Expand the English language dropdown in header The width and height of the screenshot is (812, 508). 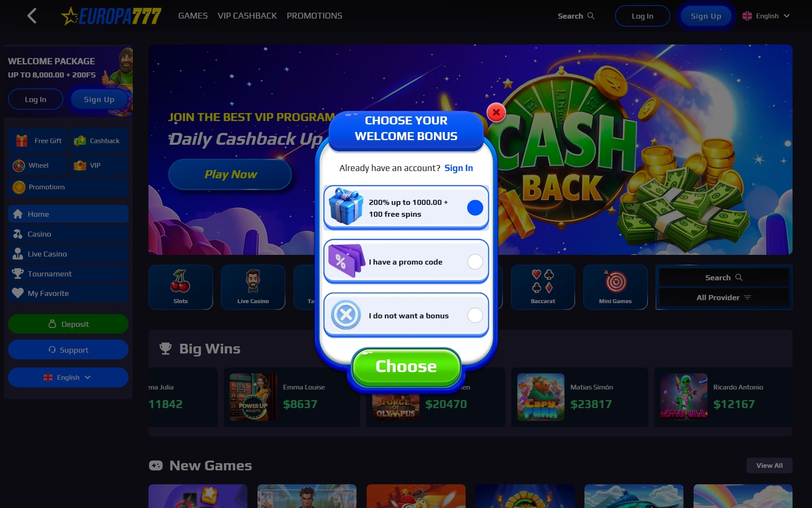click(x=766, y=16)
